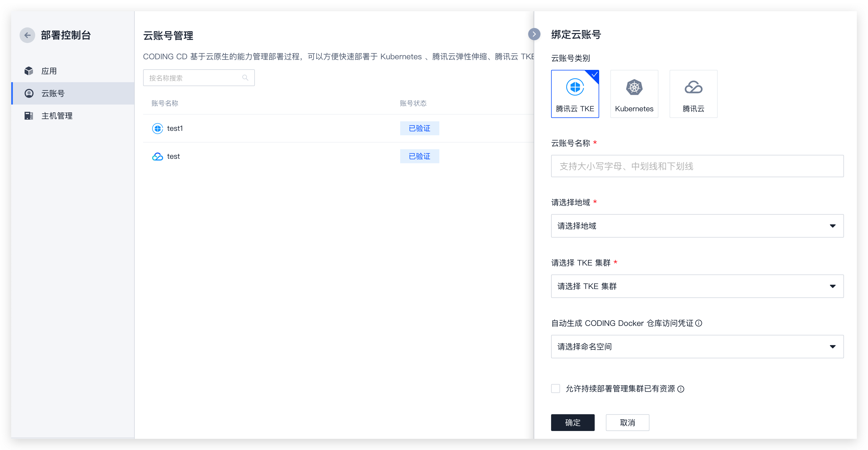Click the magnifier icon in search box
868x450 pixels.
click(x=245, y=78)
